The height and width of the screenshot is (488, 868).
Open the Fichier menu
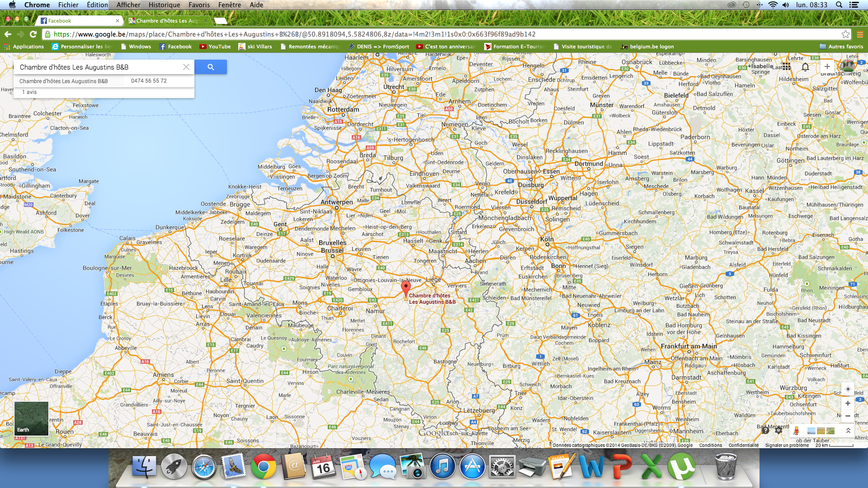click(68, 5)
